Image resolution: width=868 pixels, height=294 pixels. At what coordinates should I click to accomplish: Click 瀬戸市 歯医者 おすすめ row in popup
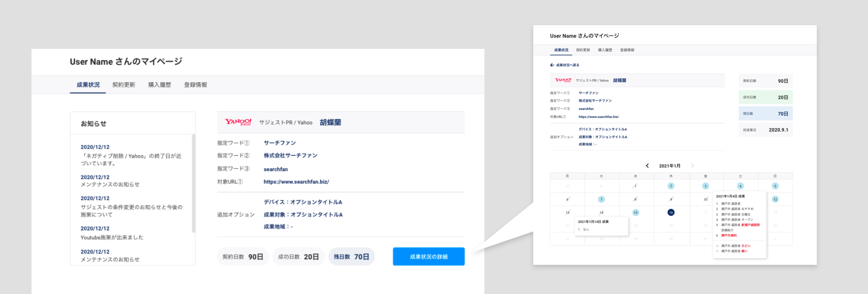[735, 209]
